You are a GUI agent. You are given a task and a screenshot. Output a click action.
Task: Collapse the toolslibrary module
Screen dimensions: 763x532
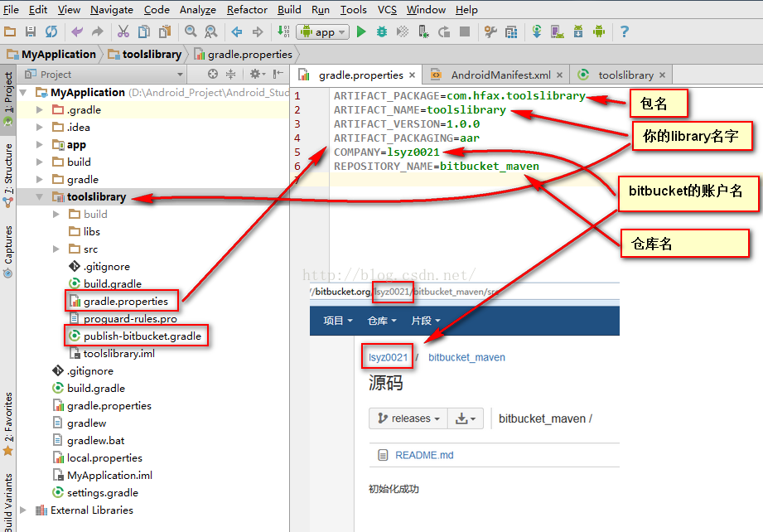coord(40,197)
